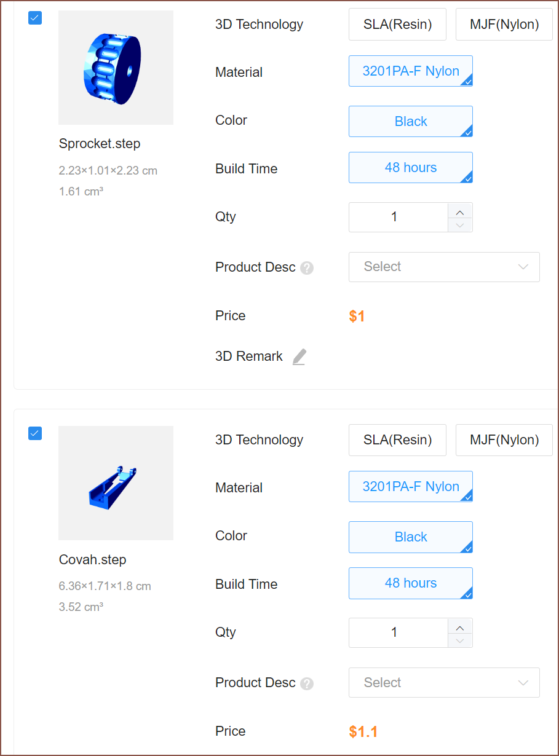Click Sprocket Product Desc help icon
559x756 pixels.
[307, 268]
